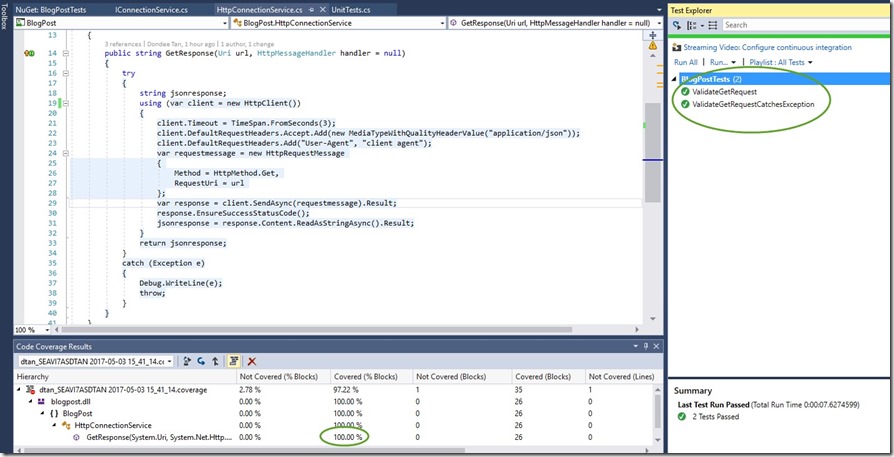Collapse the BlogPostTests group in Test Explorer
Screen dimensions: 894x457
coord(674,79)
